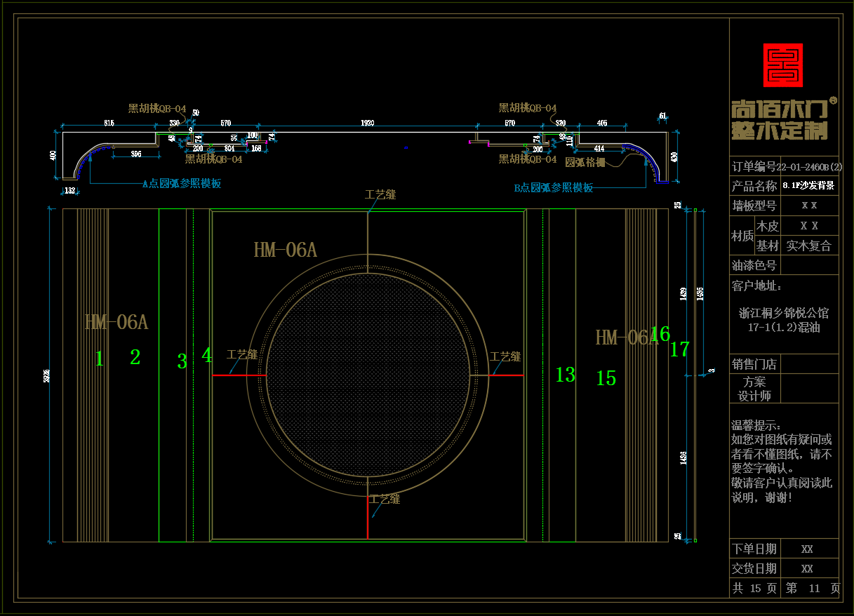Click the red square company logo
The height and width of the screenshot is (616, 854).
coord(782,65)
